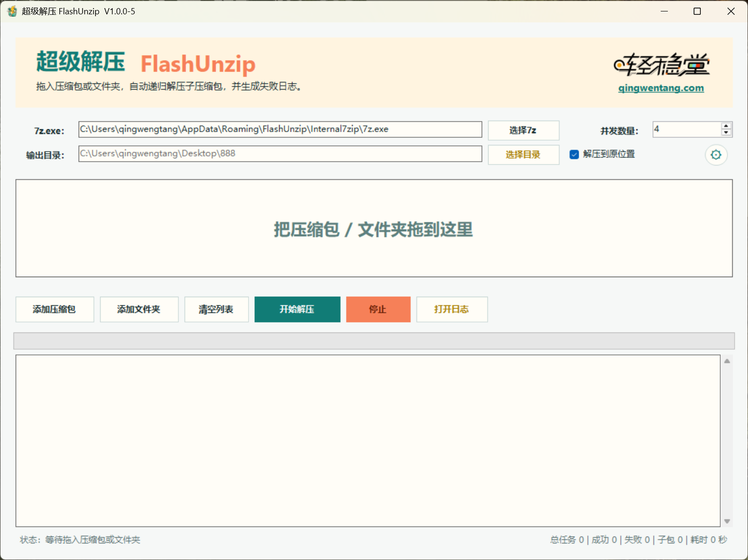The height and width of the screenshot is (560, 748).
Task: Increase 并发数量 with up arrow
Action: [726, 126]
